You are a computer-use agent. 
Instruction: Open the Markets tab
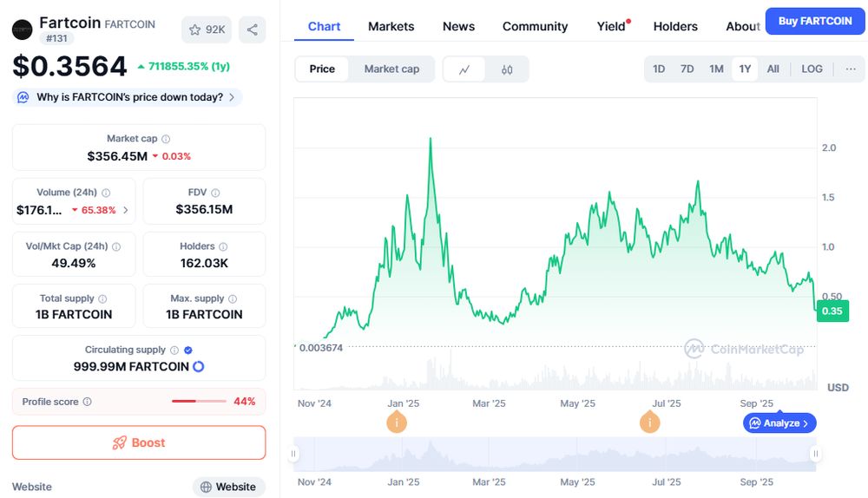point(391,26)
